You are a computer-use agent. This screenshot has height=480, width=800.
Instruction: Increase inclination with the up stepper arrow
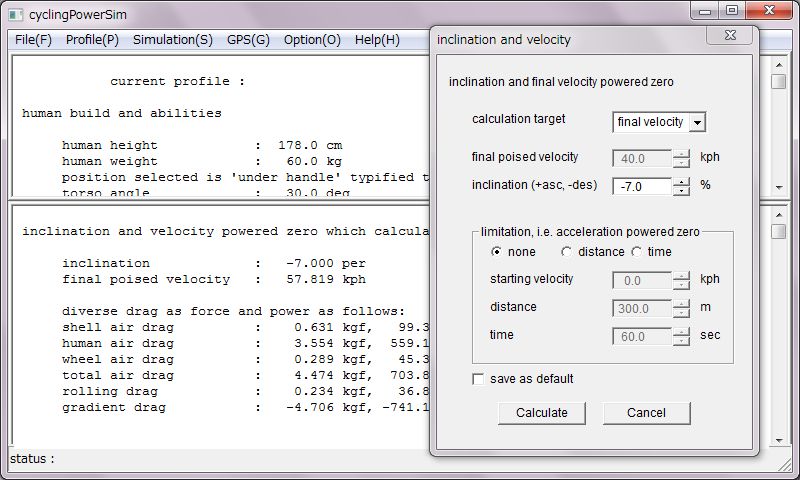point(681,182)
